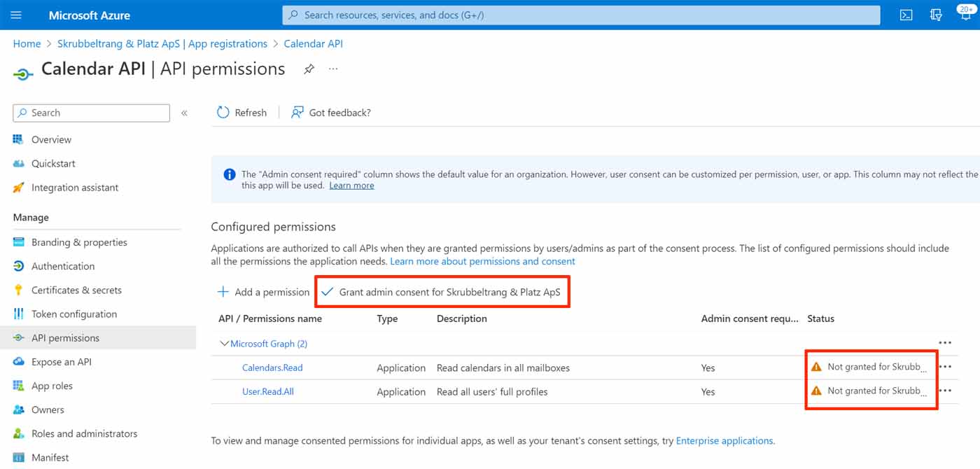Click the Expose an API cloud icon

click(x=19, y=362)
